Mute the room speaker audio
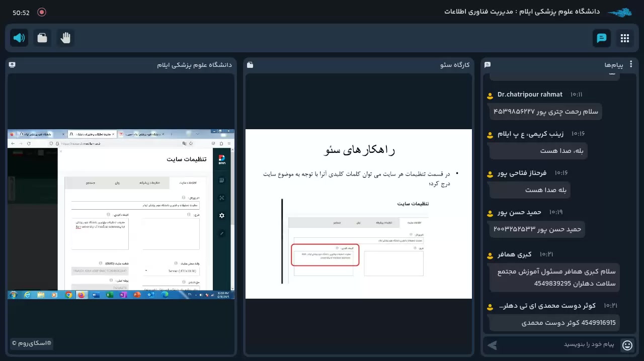Screen dimensions: 644x361 19,38
